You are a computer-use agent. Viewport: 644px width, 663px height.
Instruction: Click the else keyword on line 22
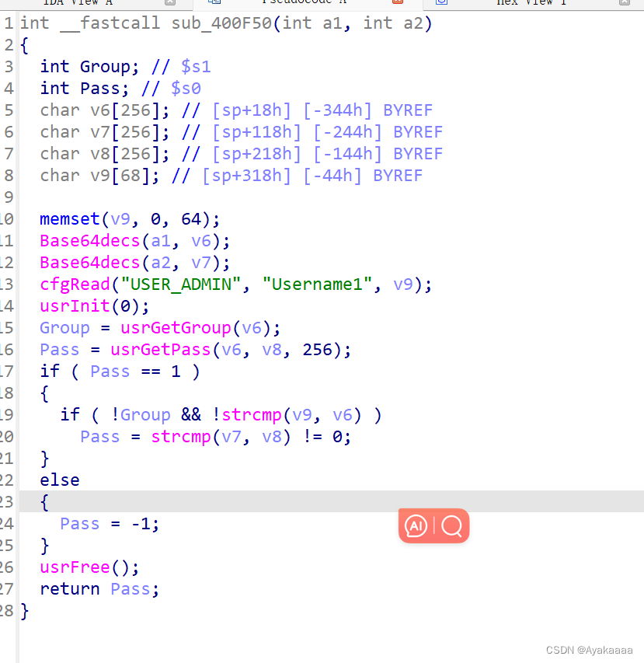tap(60, 480)
